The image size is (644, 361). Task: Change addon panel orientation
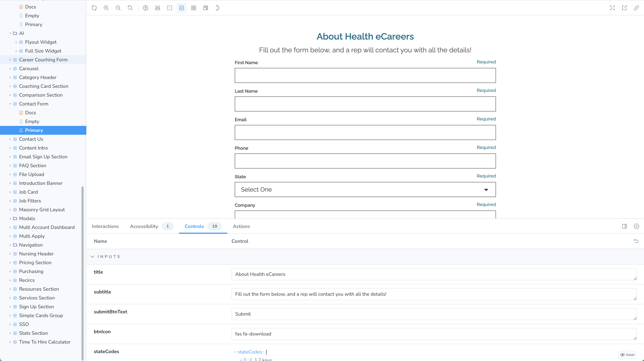624,226
